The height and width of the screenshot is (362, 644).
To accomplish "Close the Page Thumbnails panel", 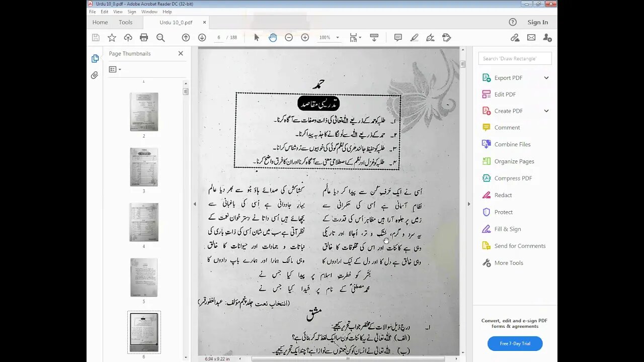I will pyautogui.click(x=181, y=53).
